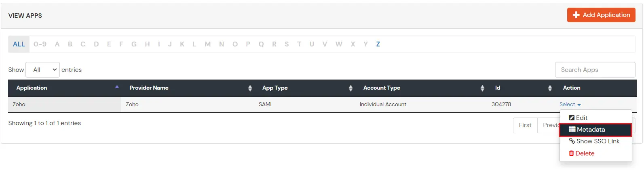
Task: Select the ALL alphabet filter tab
Action: point(19,44)
